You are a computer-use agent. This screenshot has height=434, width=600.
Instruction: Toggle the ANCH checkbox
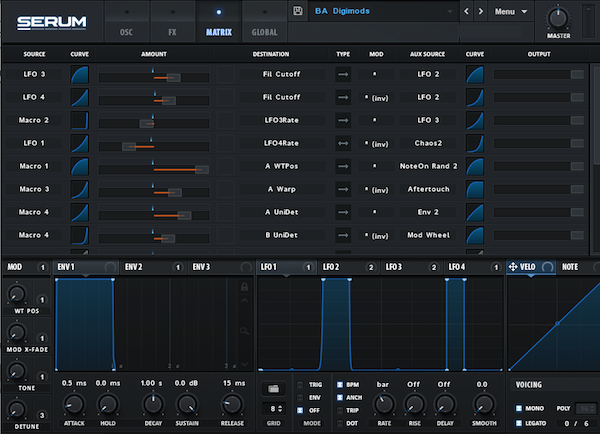point(340,398)
